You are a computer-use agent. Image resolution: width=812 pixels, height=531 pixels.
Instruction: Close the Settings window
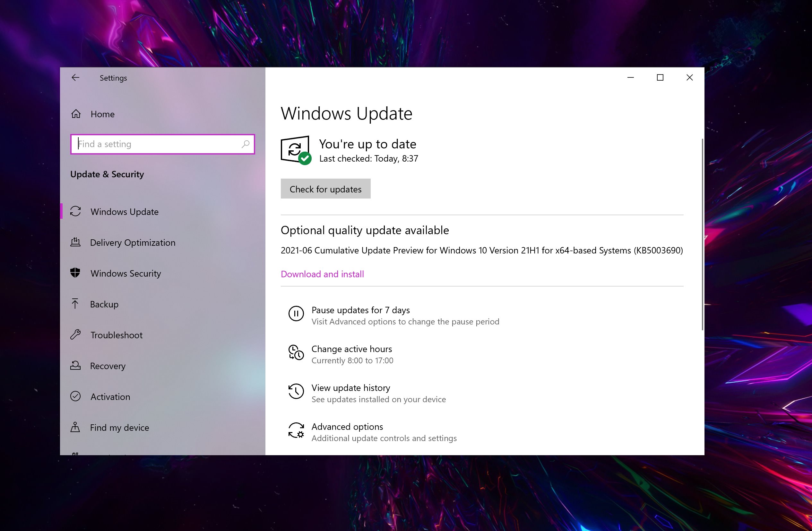[x=689, y=77]
